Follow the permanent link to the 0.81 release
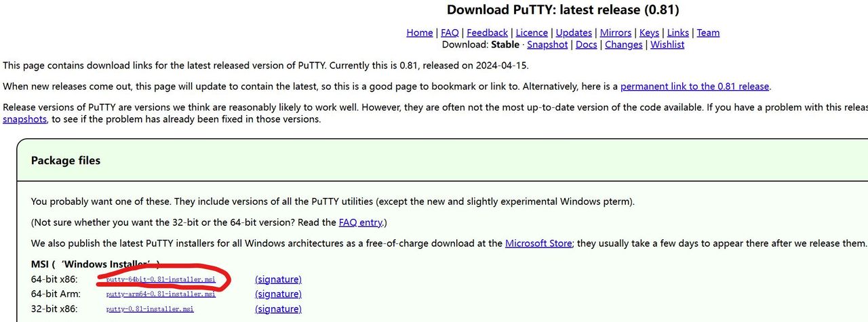Screen dimensions: 868x322 (x=694, y=87)
